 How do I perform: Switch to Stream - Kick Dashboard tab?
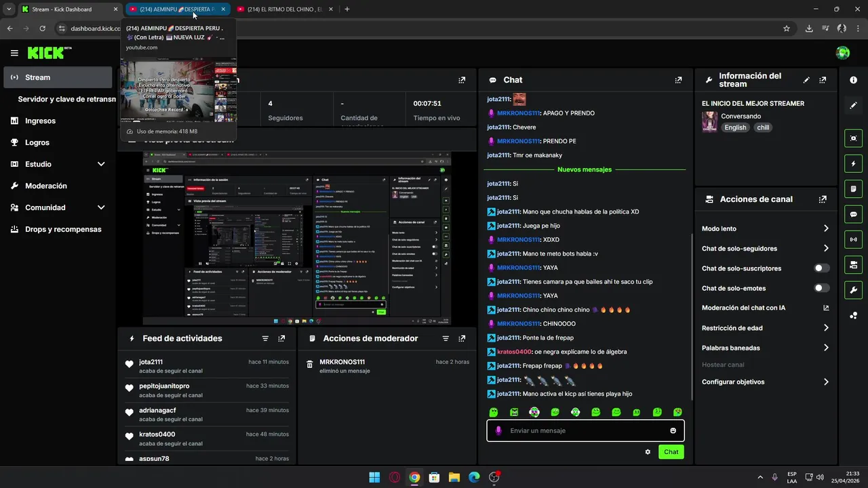pyautogui.click(x=70, y=9)
